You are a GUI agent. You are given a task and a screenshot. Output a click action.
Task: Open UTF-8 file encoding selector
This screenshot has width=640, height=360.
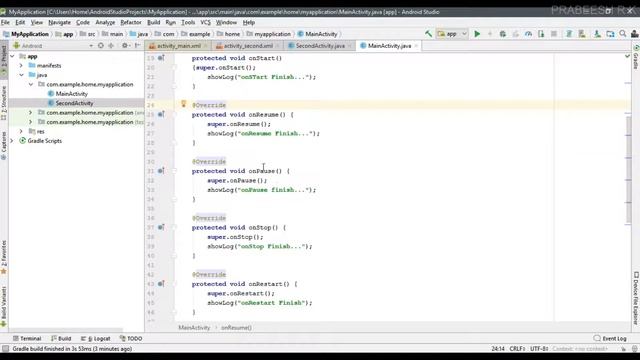pyautogui.click(x=540, y=349)
